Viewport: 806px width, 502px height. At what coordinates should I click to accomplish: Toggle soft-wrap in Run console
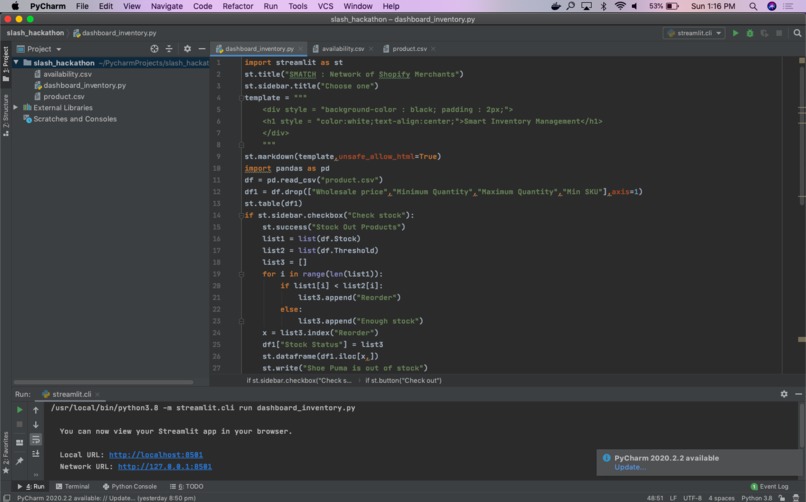[x=35, y=439]
